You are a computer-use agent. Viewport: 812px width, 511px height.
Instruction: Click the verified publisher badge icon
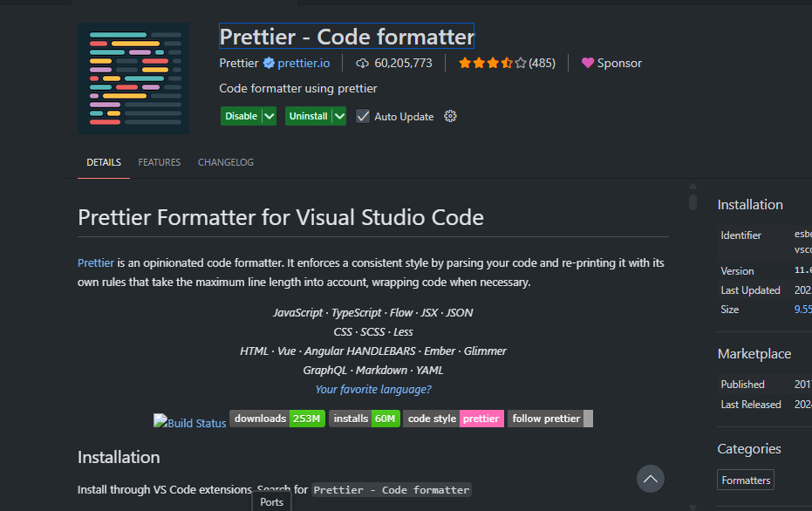[x=269, y=63]
